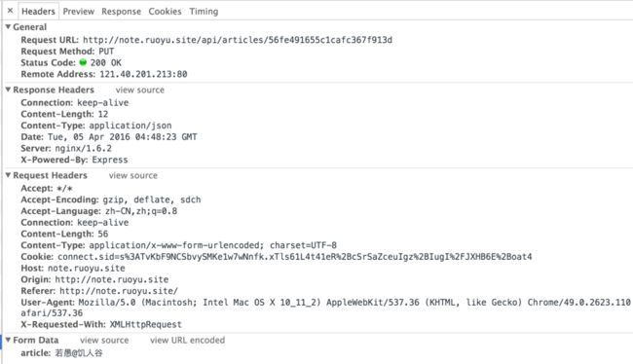633x364 pixels.
Task: Collapse the Form Data section
Action: [x=8, y=340]
